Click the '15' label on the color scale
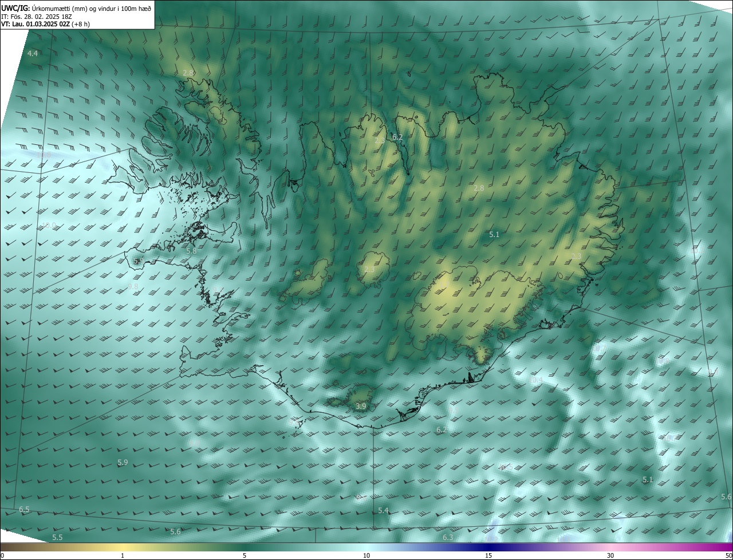Screen dimensions: 733x560 488,555
